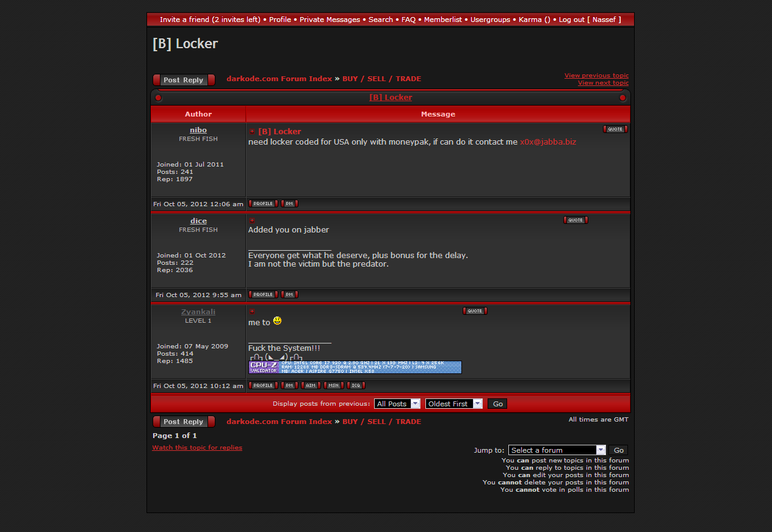
Task: Click the CPU-Z Validator signature banner
Action: (x=355, y=367)
